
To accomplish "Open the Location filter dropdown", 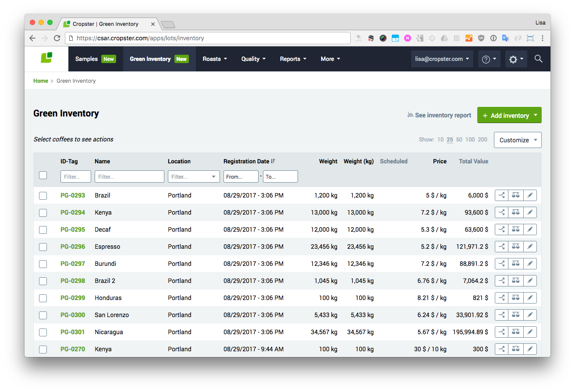I will click(x=194, y=177).
